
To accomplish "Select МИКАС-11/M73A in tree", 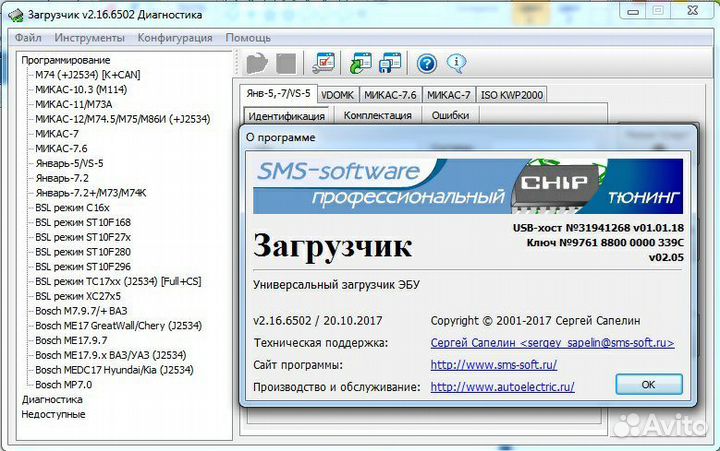I will (x=73, y=104).
